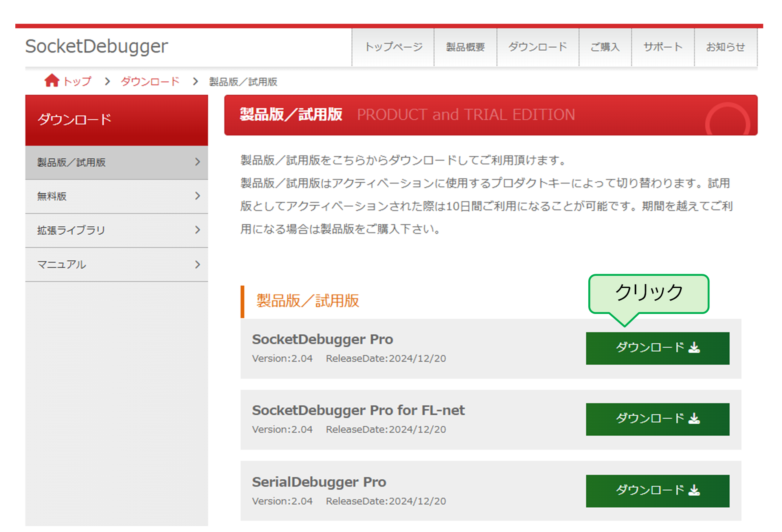The image size is (782, 532).
Task: Click ダウンロード for SocketDebugger Pro
Action: coord(657,347)
